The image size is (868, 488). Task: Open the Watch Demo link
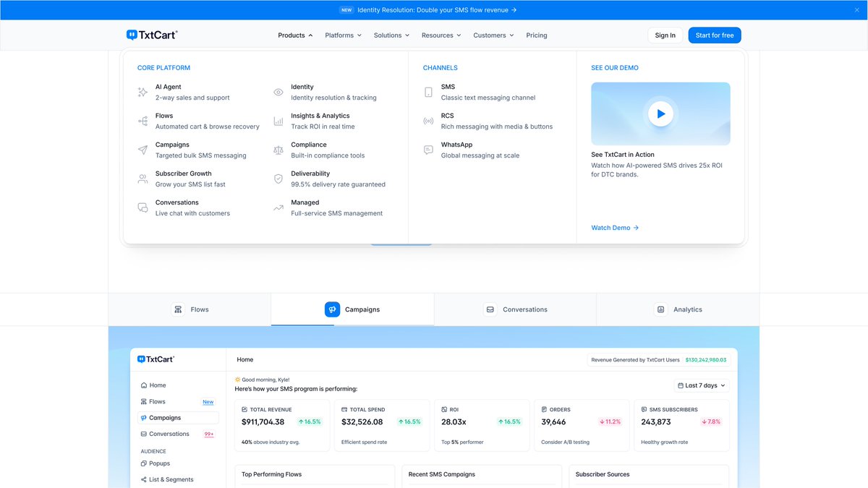(x=615, y=228)
